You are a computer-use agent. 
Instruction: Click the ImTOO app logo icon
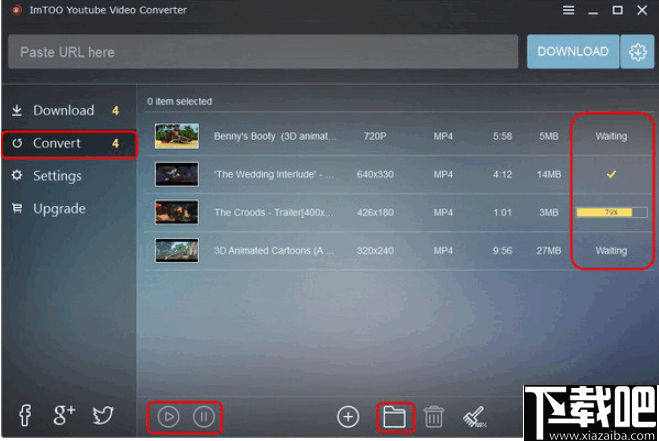(x=16, y=10)
